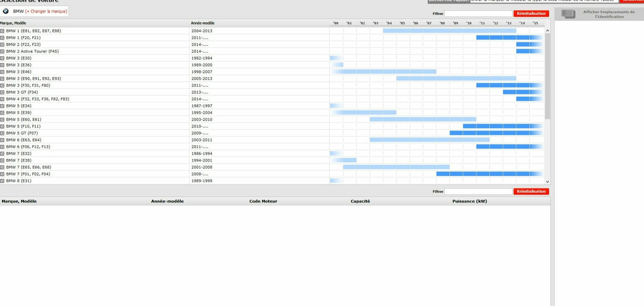Image resolution: width=644 pixels, height=306 pixels.
Task: Choose the BMW 3 (E46) row icon
Action: pos(2,72)
